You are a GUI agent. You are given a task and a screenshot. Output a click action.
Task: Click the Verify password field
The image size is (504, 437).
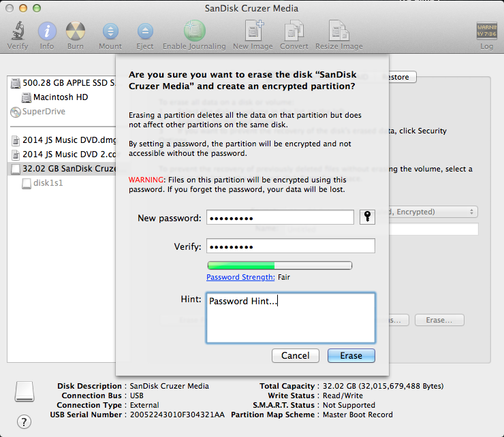291,246
